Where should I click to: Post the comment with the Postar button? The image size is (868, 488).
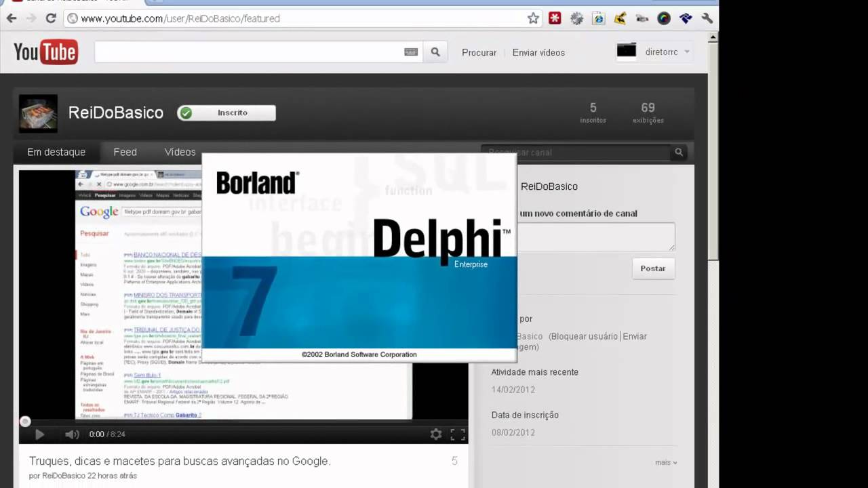pos(653,268)
